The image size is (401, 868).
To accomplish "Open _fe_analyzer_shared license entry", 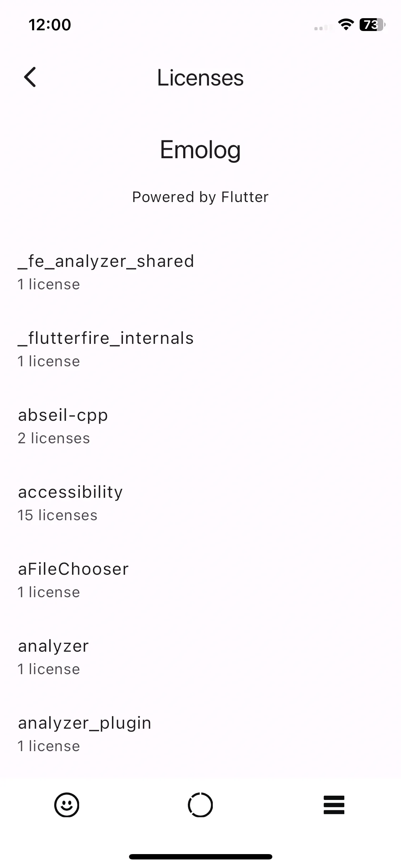I will pyautogui.click(x=200, y=272).
